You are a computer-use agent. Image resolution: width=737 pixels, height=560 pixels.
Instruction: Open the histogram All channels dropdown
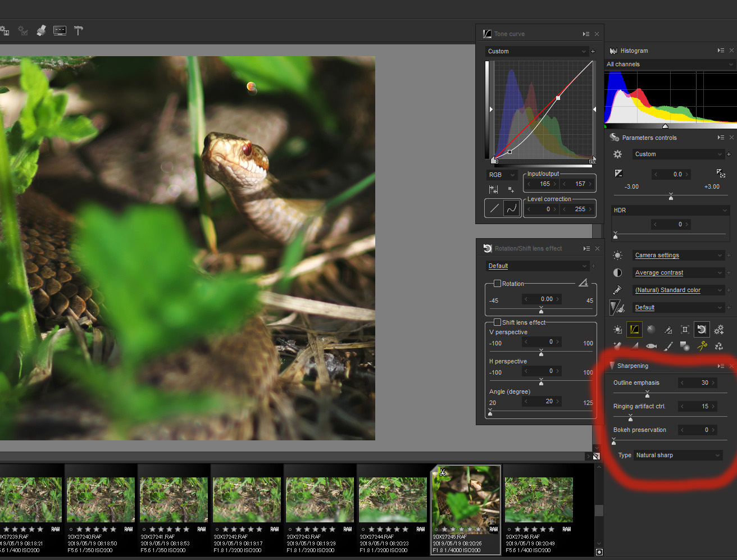[670, 64]
